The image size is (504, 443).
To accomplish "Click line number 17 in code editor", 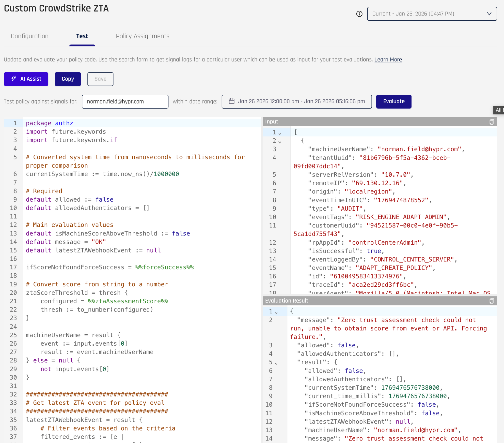I will click(x=13, y=267).
